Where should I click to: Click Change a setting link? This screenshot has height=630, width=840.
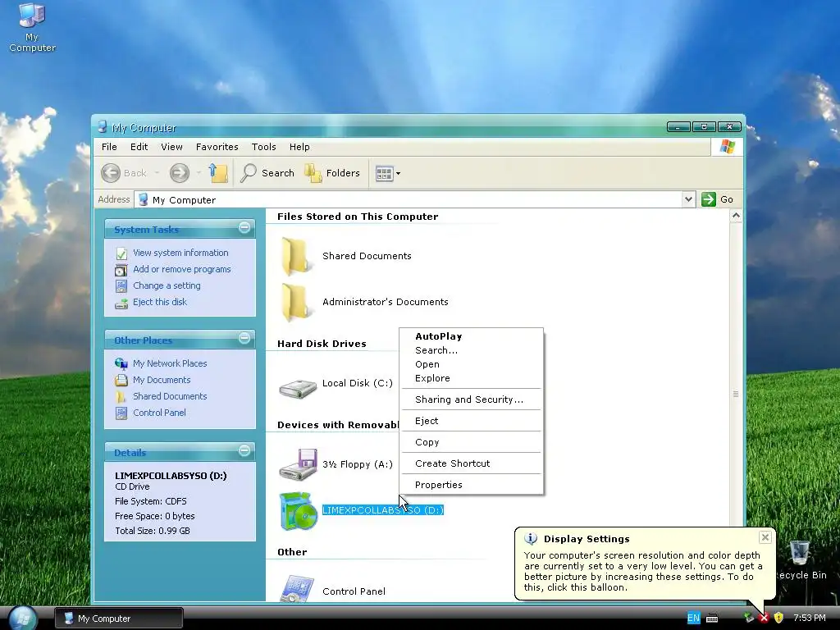click(167, 285)
